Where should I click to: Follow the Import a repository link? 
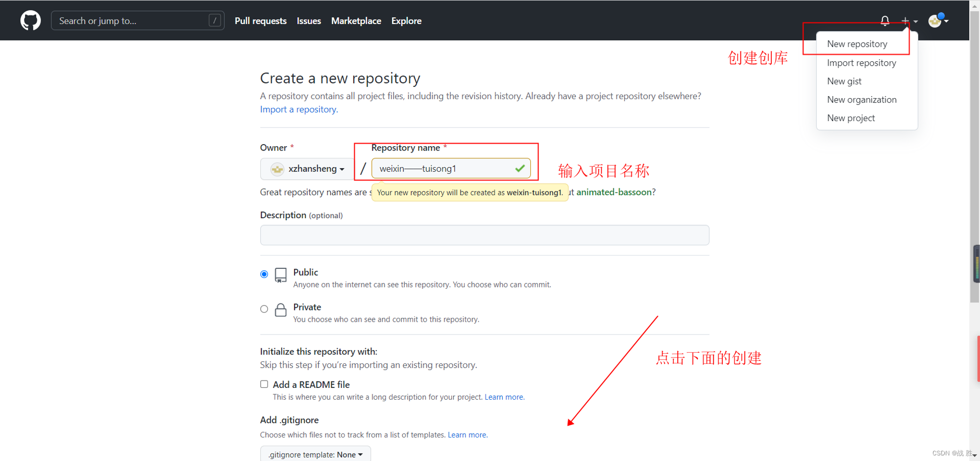[299, 109]
